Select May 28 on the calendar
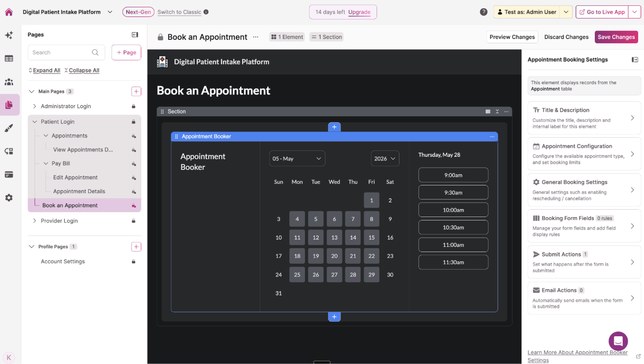The image size is (644, 364). coord(353,274)
